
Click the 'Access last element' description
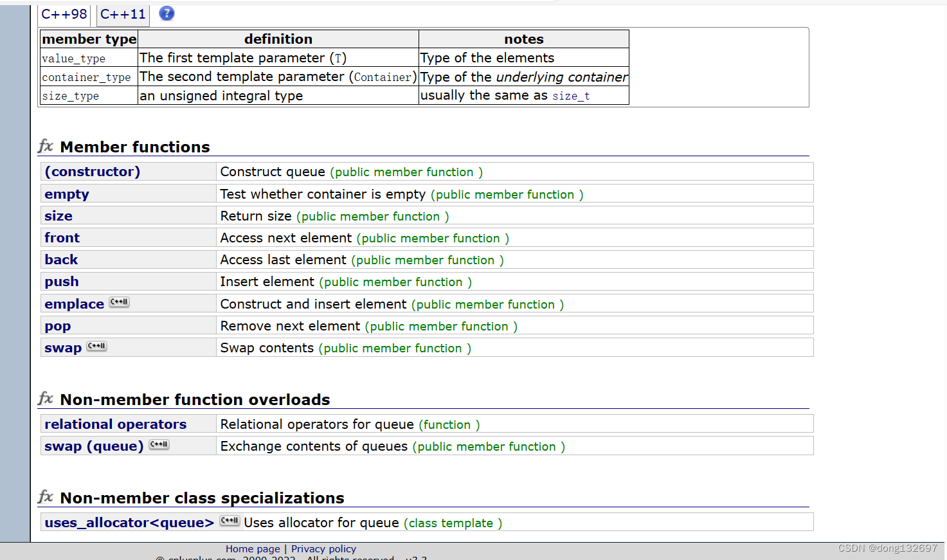click(284, 260)
